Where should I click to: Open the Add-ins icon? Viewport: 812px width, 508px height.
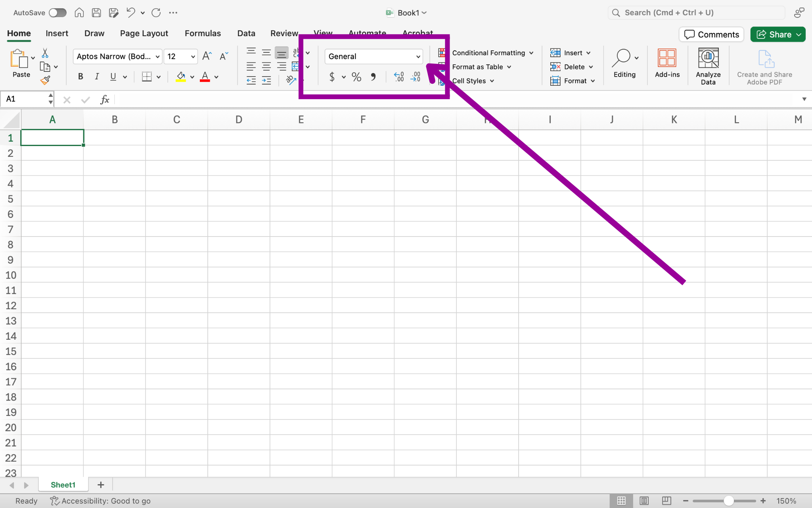[667, 63]
